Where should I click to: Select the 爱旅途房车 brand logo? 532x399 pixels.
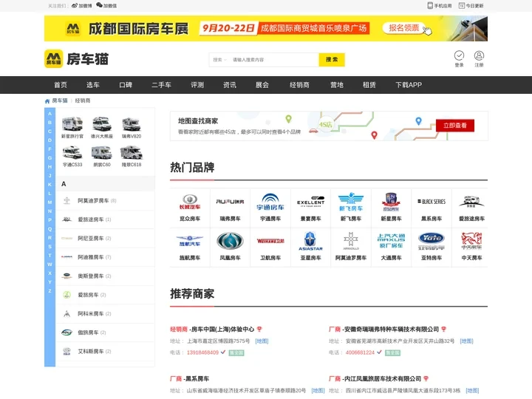coord(471,202)
